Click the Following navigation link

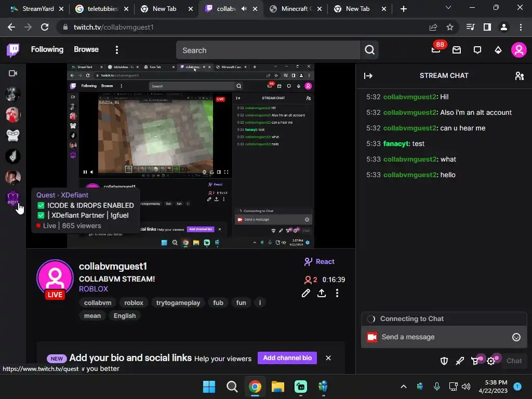47,49
